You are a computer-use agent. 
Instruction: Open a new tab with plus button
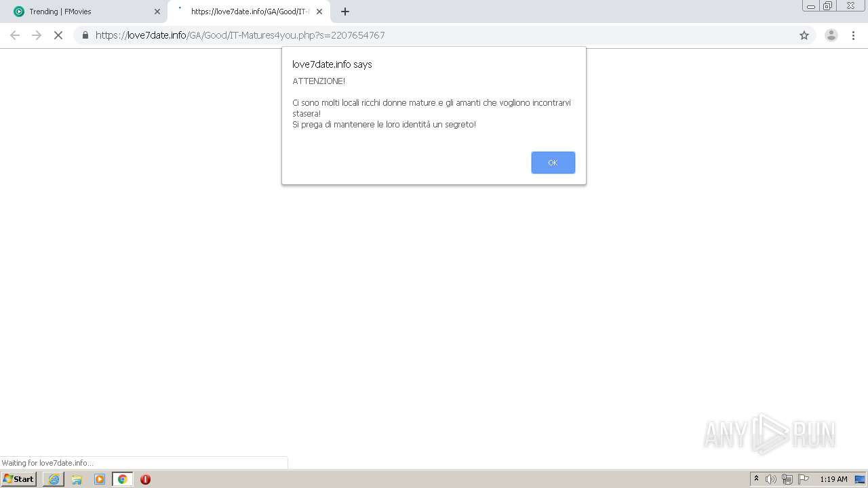(345, 12)
